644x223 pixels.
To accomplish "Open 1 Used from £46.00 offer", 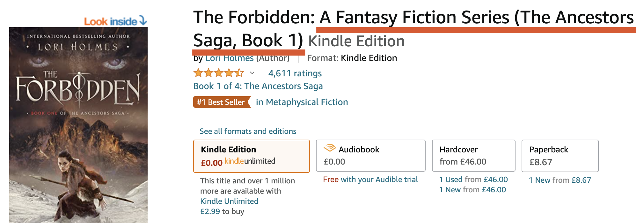I will (x=473, y=180).
